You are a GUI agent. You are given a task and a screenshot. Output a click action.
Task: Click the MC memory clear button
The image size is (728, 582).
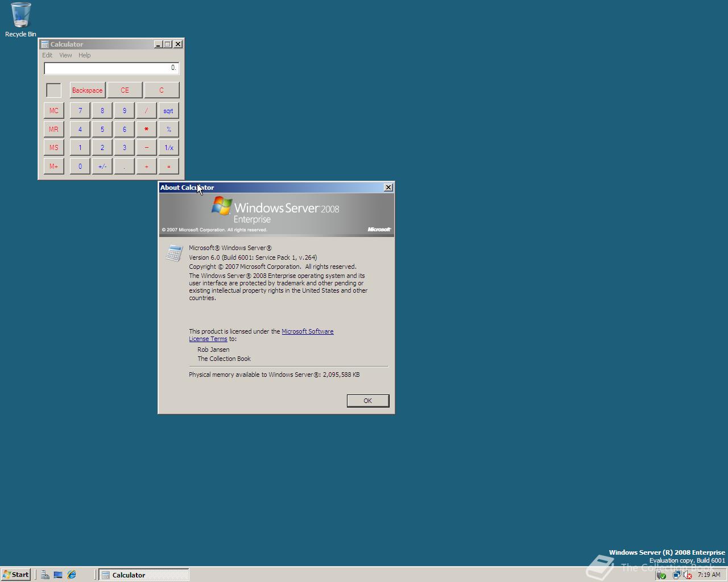(x=54, y=111)
